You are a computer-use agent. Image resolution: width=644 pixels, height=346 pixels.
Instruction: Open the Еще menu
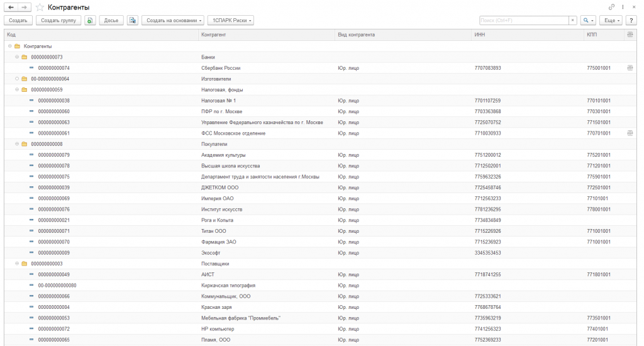(611, 20)
